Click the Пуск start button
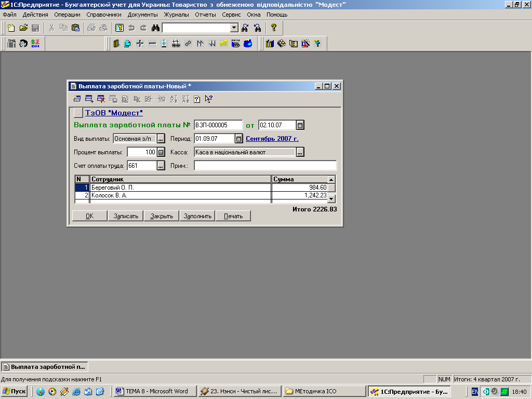Image resolution: width=532 pixels, height=399 pixels. point(15,391)
